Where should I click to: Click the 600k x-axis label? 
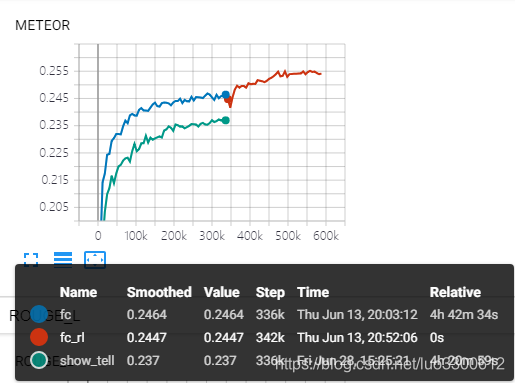pos(326,236)
